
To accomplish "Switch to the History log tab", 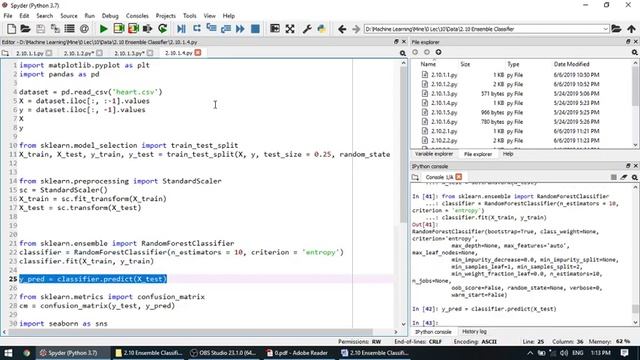I will point(474,332).
